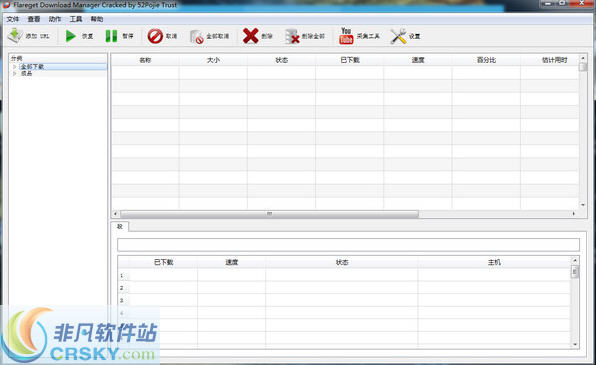Viewport: 596px width, 365px height.
Task: Click the horizontal scrollbar thumb of download list
Action: (x=269, y=214)
